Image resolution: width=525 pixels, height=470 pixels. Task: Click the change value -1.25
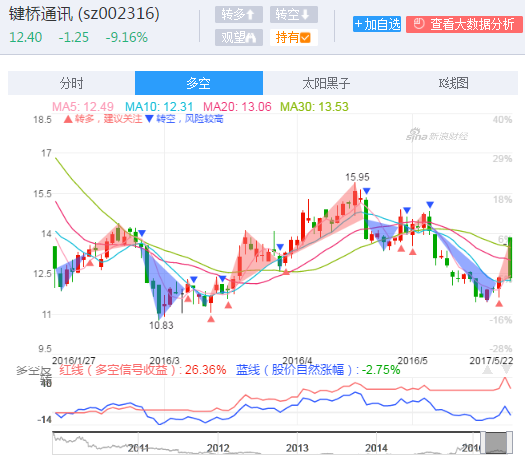[74, 37]
